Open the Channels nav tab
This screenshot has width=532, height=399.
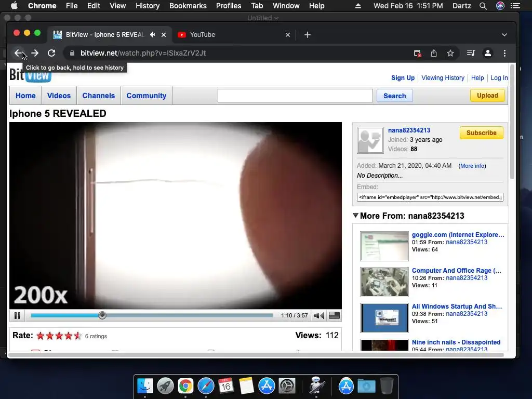[x=99, y=96]
